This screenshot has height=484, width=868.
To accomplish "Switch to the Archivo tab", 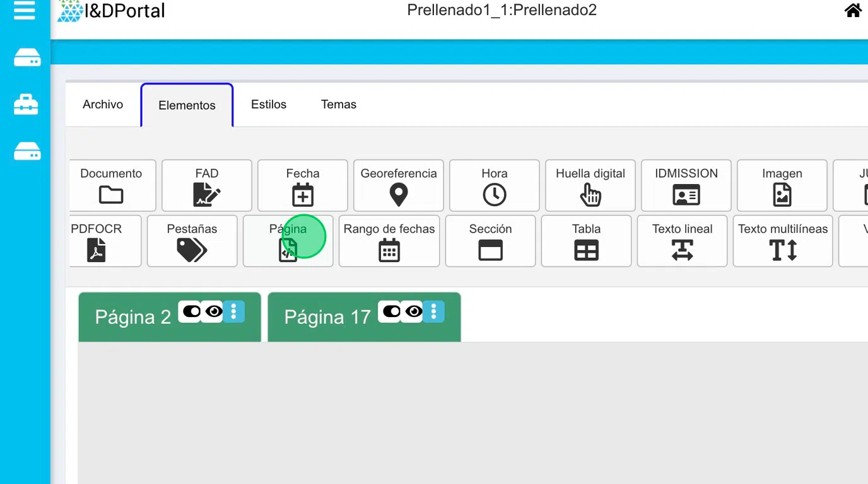I will tap(103, 105).
